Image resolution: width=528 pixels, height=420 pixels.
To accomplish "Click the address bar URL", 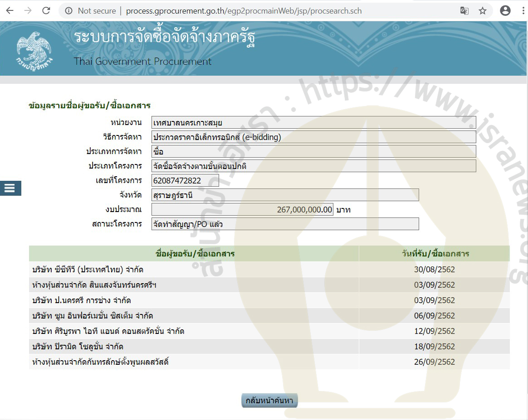I will (244, 11).
